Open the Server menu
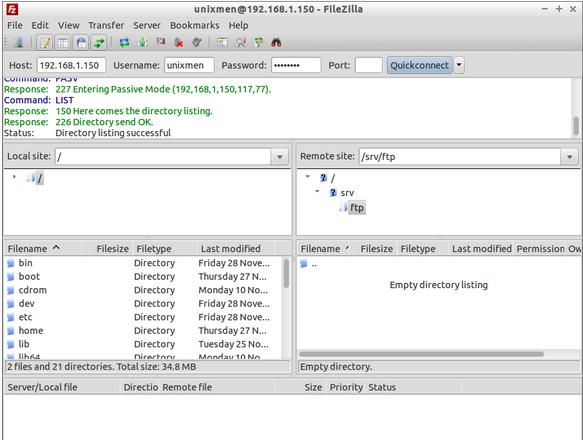 (147, 25)
